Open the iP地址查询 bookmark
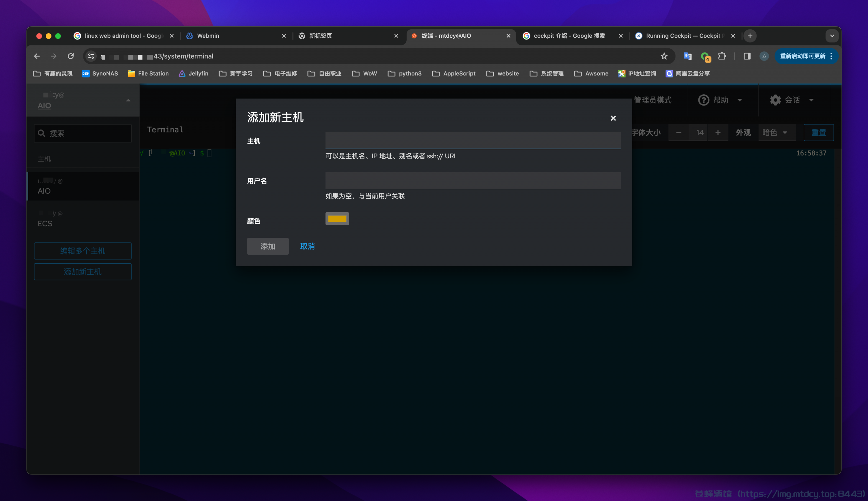 pos(637,73)
